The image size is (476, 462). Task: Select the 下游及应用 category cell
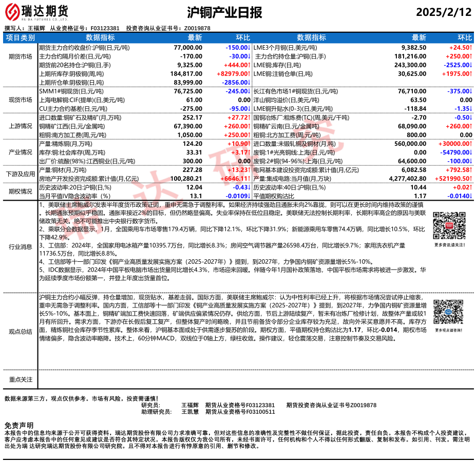(x=21, y=174)
